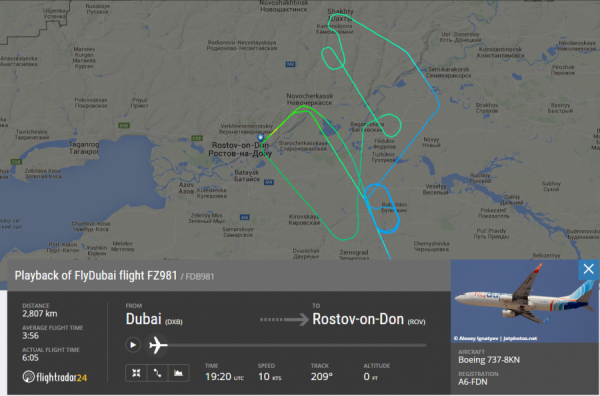The width and height of the screenshot is (600, 396).
Task: Start the flight playback with the play button
Action: pos(133,345)
